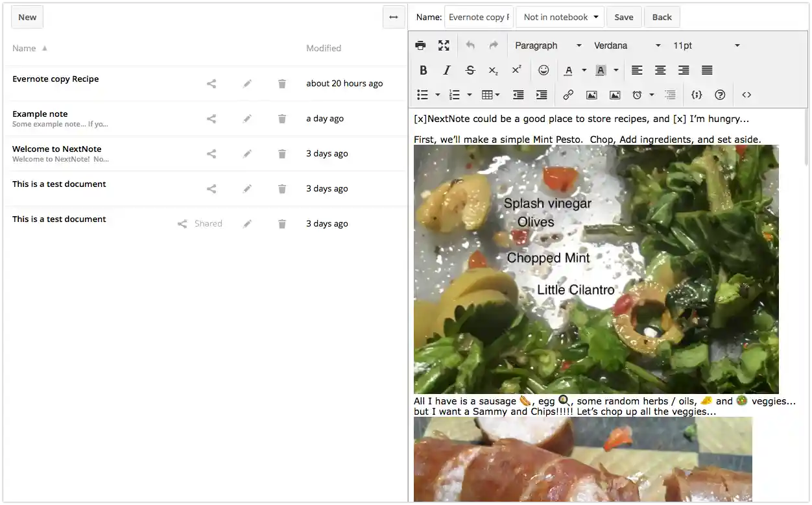Image resolution: width=812 pixels, height=505 pixels.
Task: Create a New note
Action: 27,17
